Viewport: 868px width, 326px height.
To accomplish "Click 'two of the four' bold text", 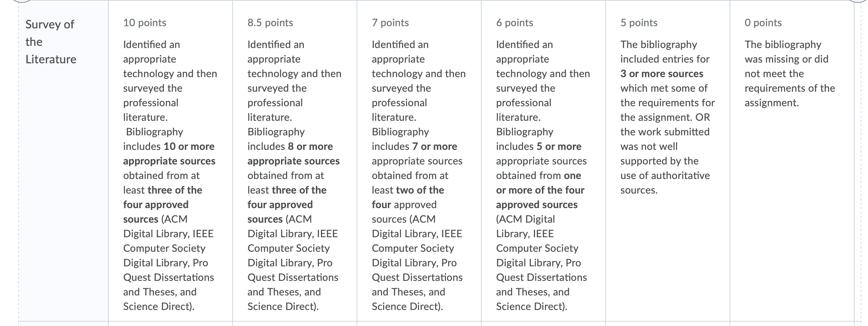I will (x=408, y=197).
